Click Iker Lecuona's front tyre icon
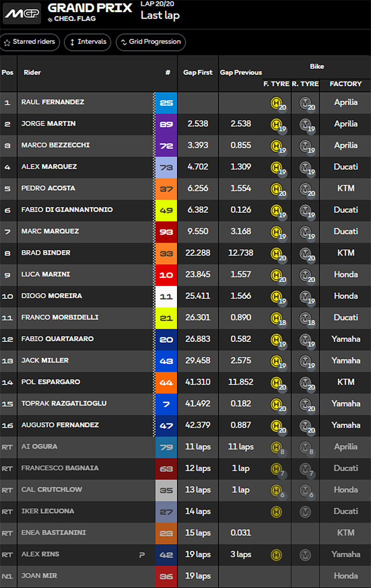 276,512
